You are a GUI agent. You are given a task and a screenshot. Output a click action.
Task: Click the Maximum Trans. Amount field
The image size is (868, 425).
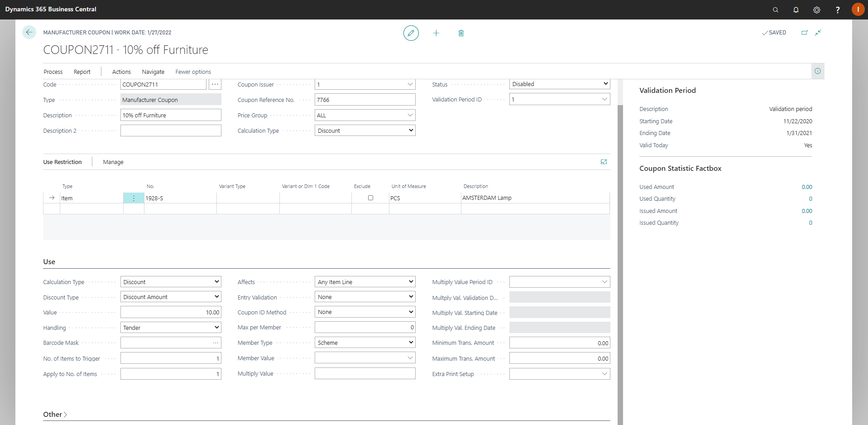pyautogui.click(x=560, y=358)
